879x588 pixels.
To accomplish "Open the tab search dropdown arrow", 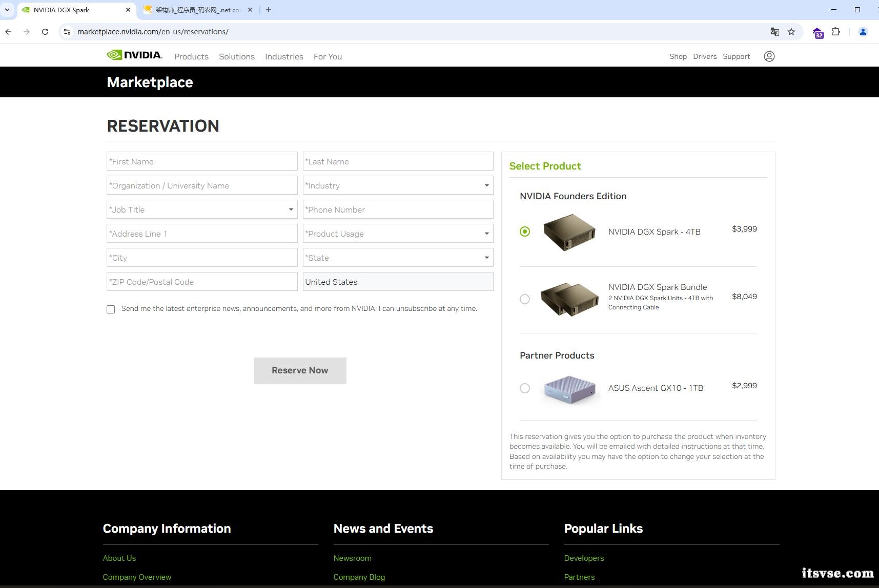I will pyautogui.click(x=7, y=10).
